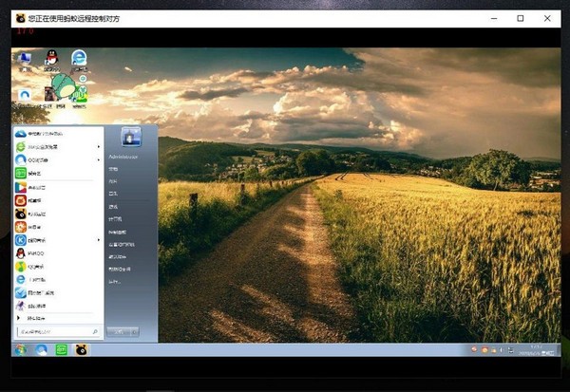The height and width of the screenshot is (392, 570).
Task: Open Tencent QQ penguin in Start menu list
Action: [58, 253]
